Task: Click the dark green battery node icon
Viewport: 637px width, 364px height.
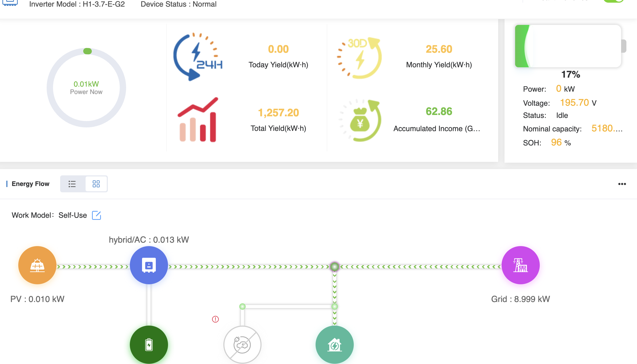Action: click(149, 345)
